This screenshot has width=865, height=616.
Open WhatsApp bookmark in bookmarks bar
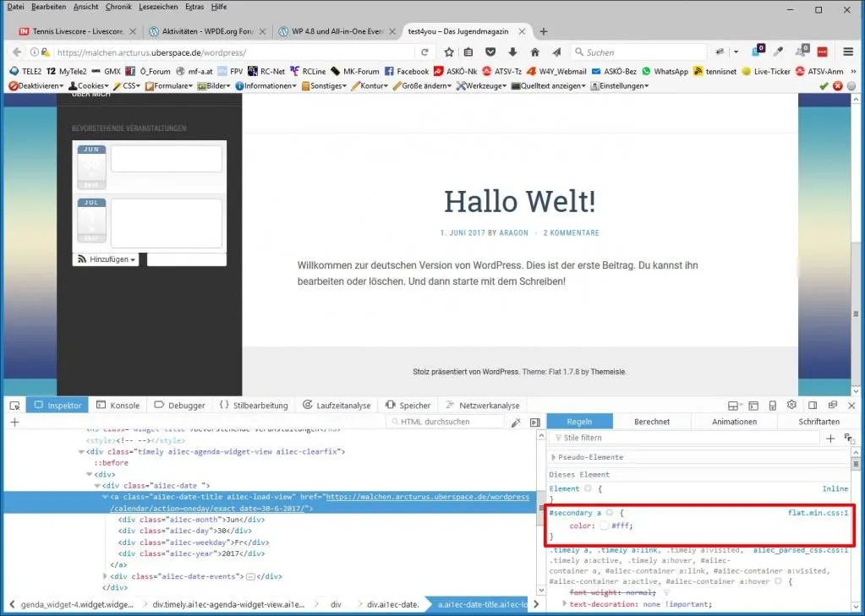[665, 71]
